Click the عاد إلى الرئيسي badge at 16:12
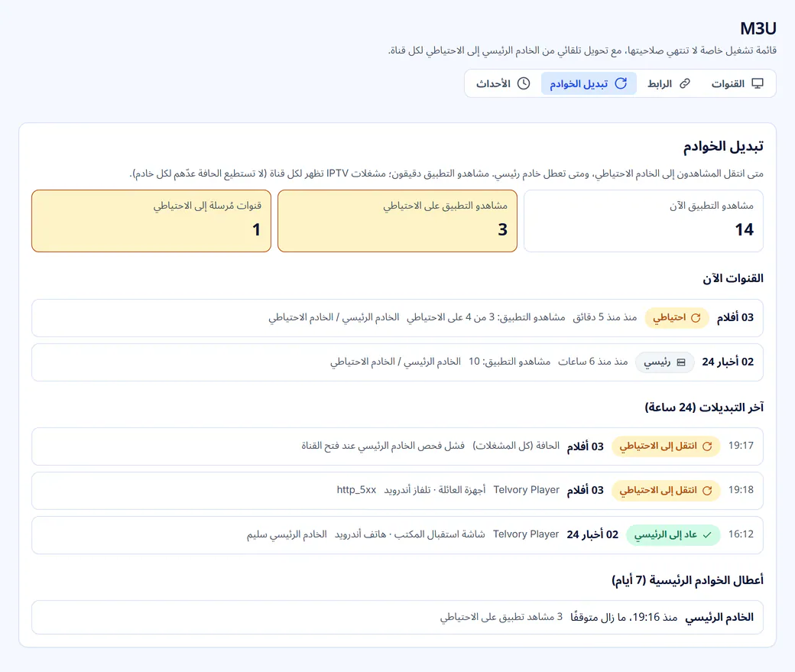The height and width of the screenshot is (672, 795). click(673, 534)
